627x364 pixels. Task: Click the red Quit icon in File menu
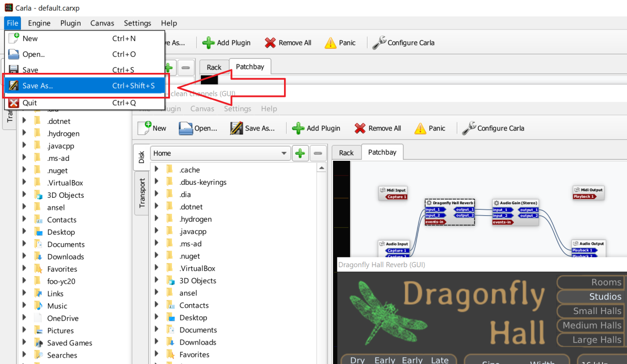(x=14, y=103)
